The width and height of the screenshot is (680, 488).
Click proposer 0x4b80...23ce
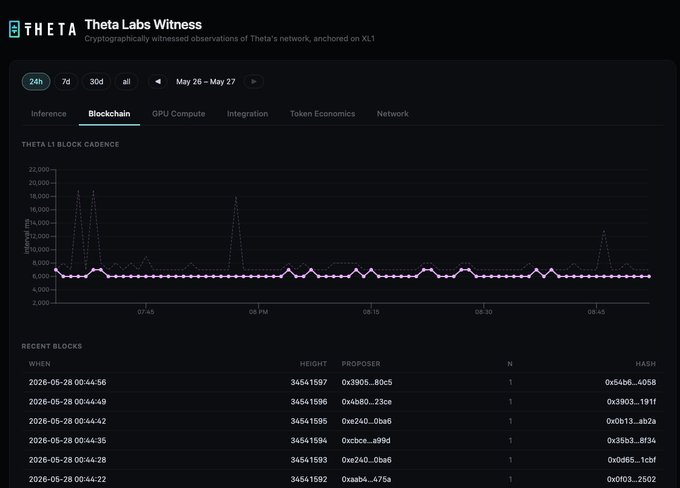(366, 402)
